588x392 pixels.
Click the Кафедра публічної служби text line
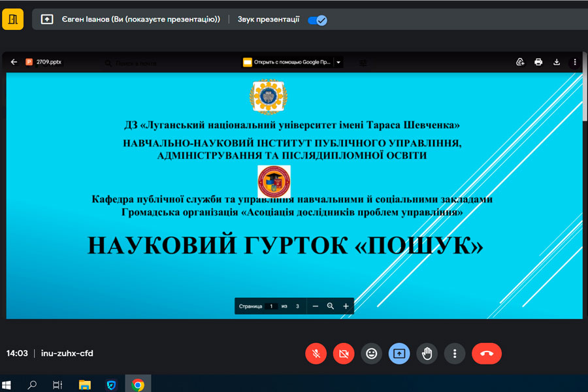292,199
